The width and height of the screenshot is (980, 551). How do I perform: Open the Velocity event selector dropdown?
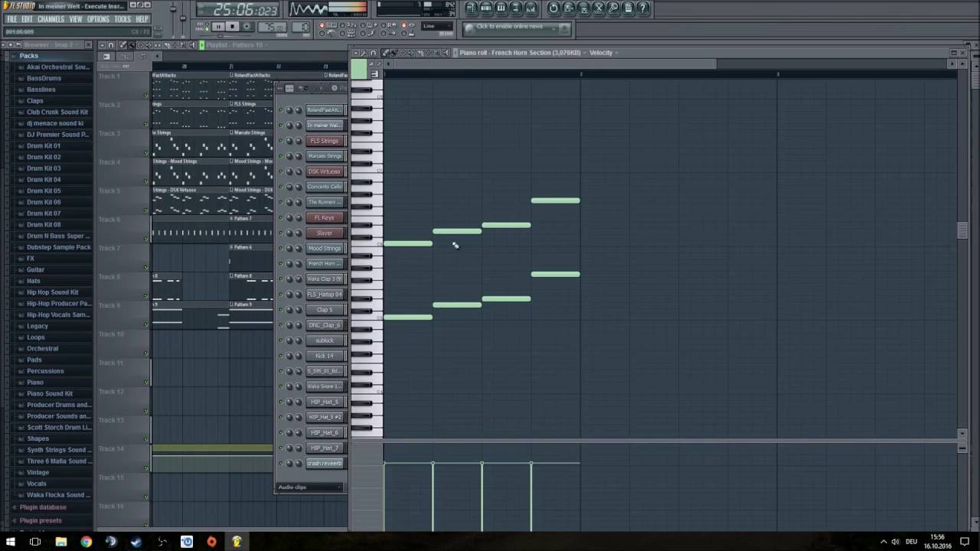coord(604,53)
